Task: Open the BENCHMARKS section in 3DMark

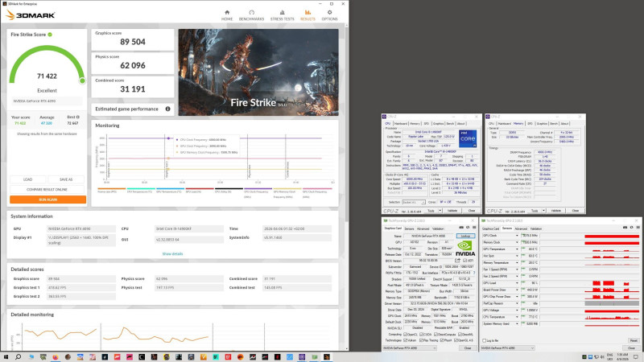Action: (x=251, y=15)
